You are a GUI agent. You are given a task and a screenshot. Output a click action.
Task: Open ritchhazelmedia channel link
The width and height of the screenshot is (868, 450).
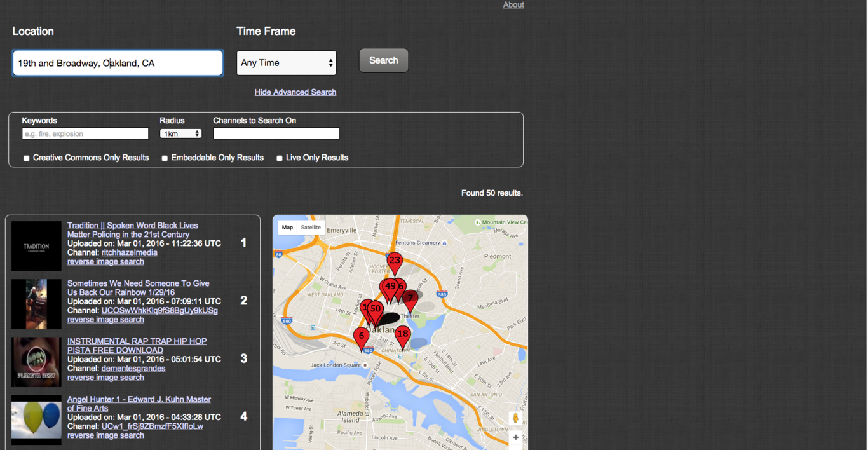tap(130, 252)
